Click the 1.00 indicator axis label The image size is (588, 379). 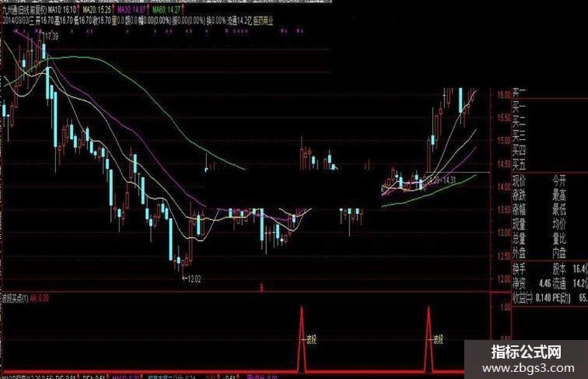[x=506, y=307]
